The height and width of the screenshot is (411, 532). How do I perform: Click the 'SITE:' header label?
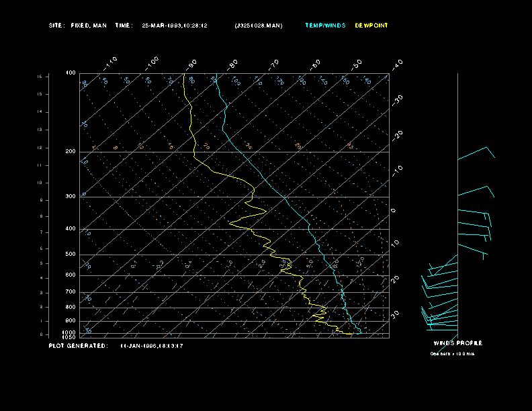click(56, 26)
